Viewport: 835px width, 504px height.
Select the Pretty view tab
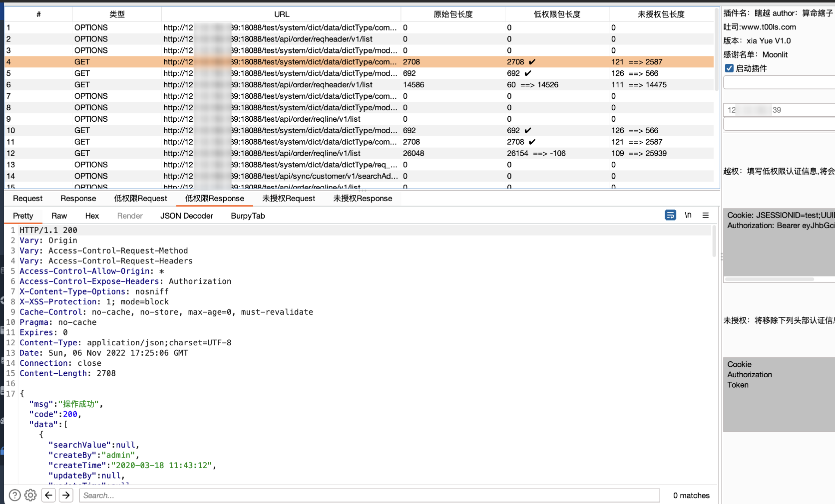(x=23, y=216)
